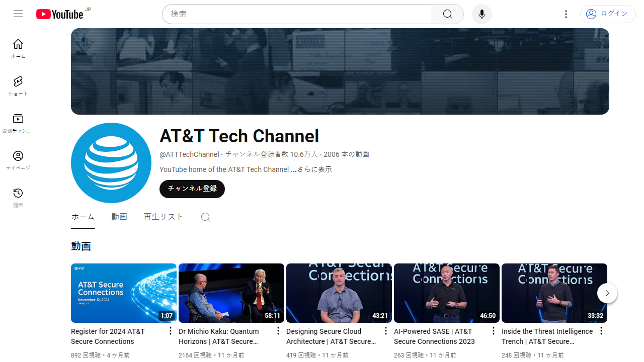Image resolution: width=644 pixels, height=362 pixels.
Task: Click the '419 回視聴・11 か月前' text
Action: point(317,355)
